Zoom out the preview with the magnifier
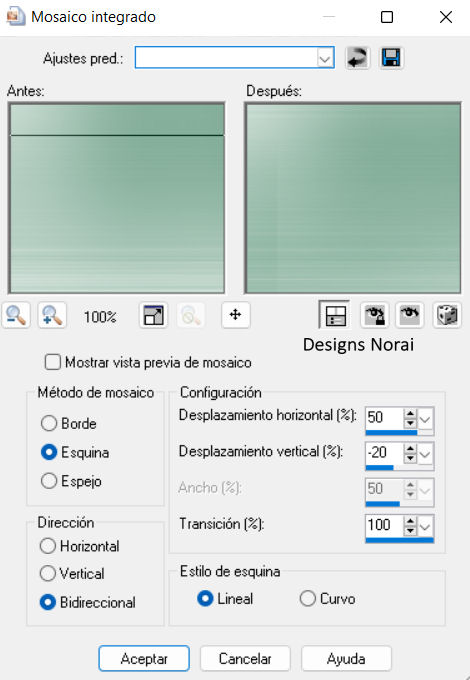This screenshot has width=470, height=680. pyautogui.click(x=16, y=315)
